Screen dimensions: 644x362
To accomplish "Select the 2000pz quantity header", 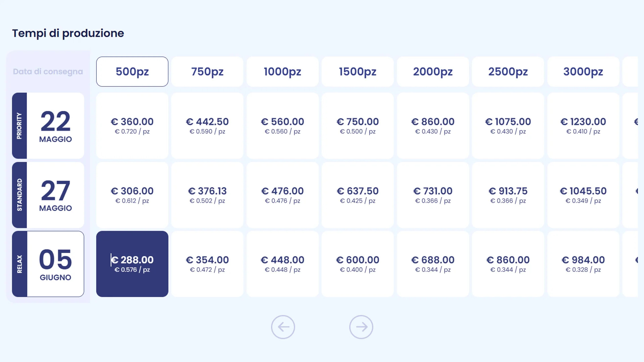I will [433, 71].
